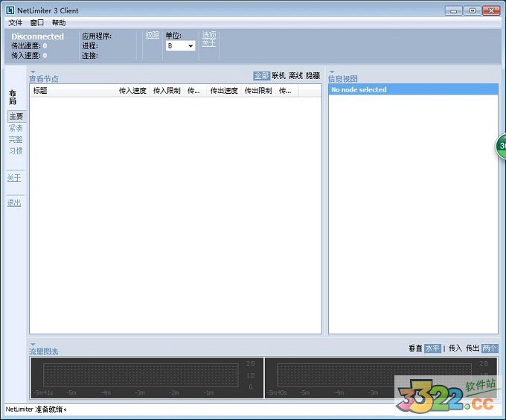The height and width of the screenshot is (420, 506).
Task: Click the 权限 link in the top panel
Action: [x=152, y=35]
